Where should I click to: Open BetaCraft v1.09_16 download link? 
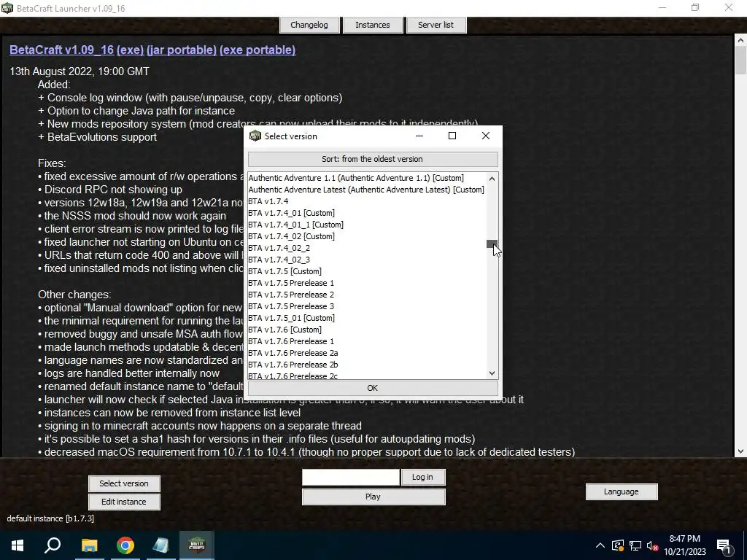[61, 50]
